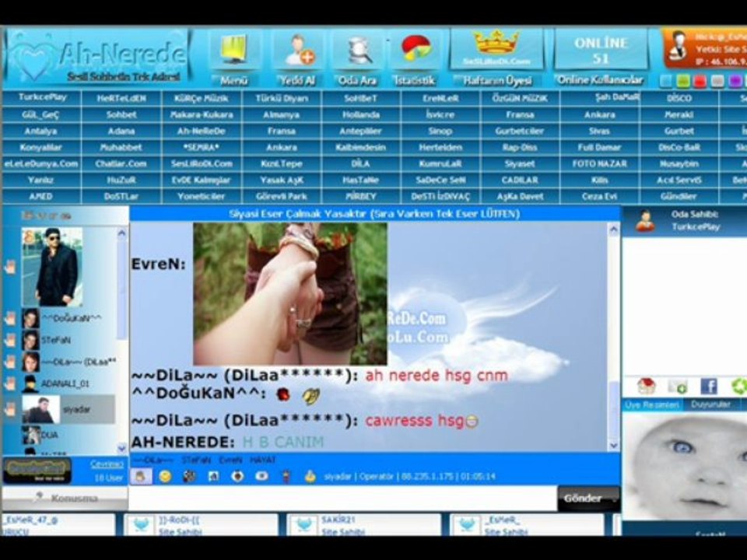The image size is (747, 560).
Task: Pick the gray theme color swatch
Action: [717, 82]
